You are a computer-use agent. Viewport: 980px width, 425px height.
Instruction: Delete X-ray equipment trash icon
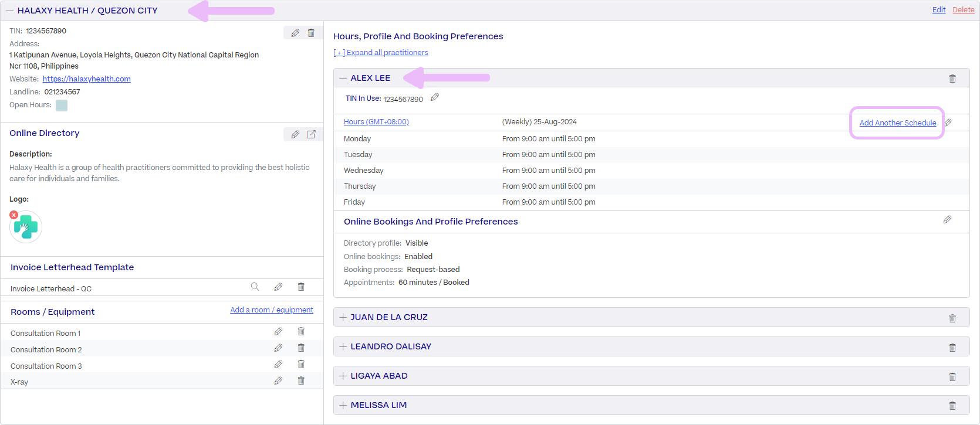[301, 381]
